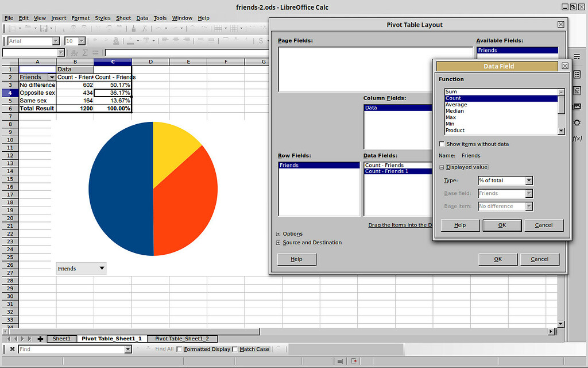
Task: Click the unsaved changes icon in the status bar
Action: (354, 361)
